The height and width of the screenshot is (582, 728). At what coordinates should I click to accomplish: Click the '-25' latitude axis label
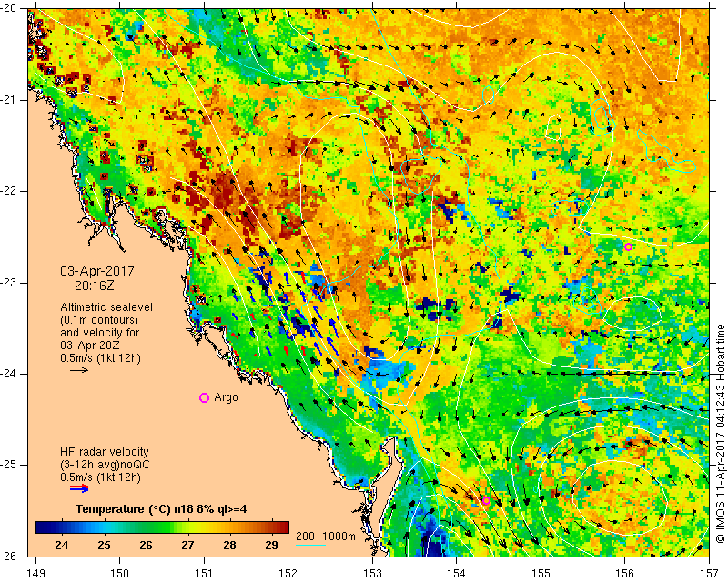click(x=8, y=465)
